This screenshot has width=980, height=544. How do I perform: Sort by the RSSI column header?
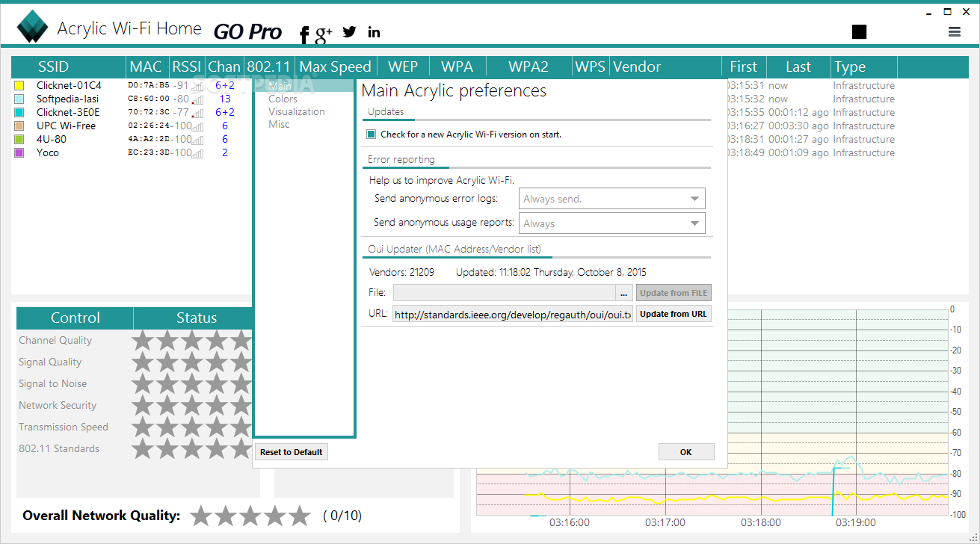(187, 67)
